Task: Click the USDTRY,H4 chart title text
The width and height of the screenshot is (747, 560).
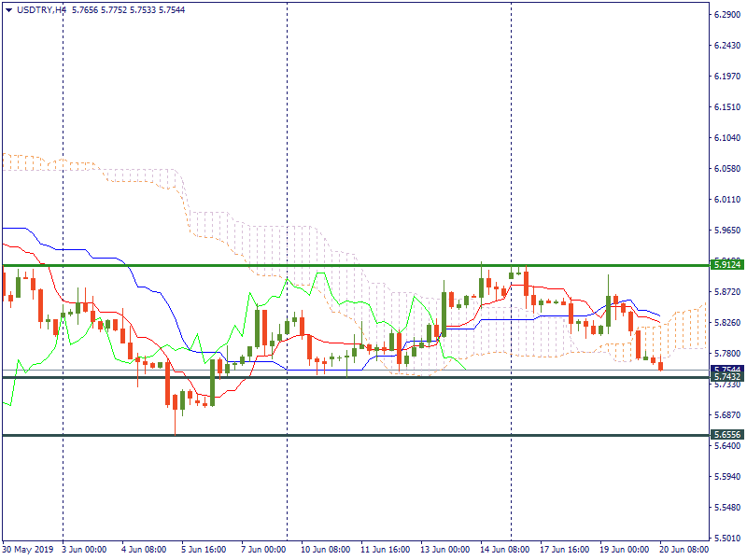Action: [x=42, y=9]
